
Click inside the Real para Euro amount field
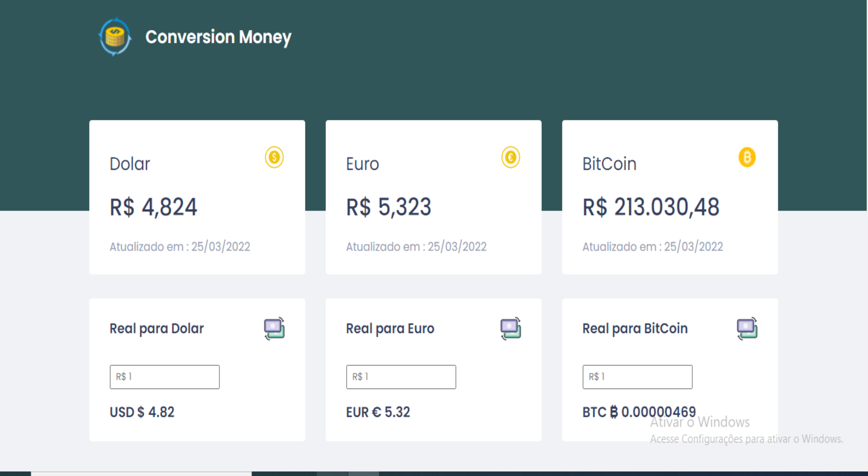click(401, 377)
